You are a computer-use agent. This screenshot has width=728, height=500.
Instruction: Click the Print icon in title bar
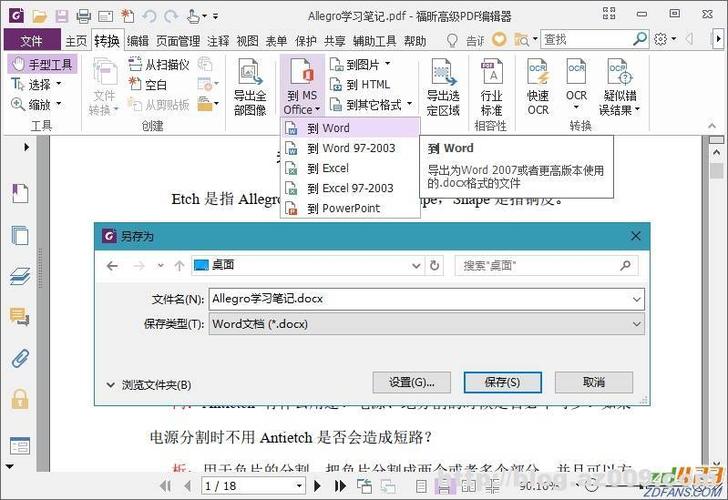(x=84, y=16)
